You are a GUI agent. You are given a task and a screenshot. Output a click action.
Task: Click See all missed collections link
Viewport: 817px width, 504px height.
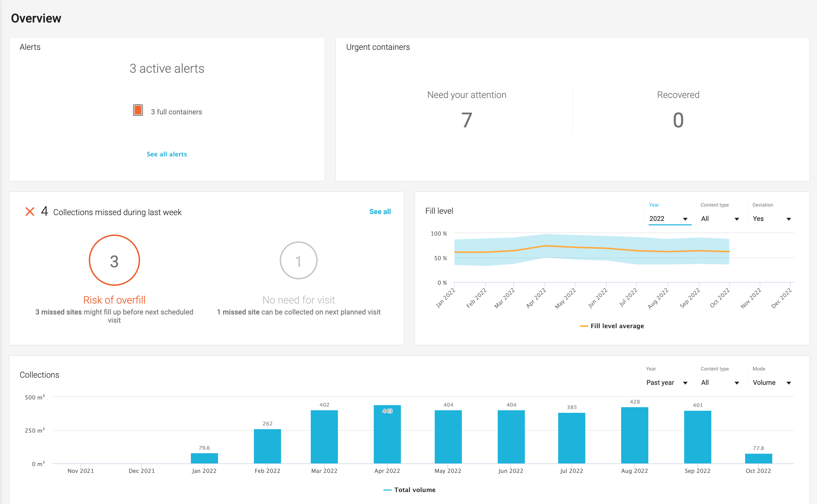[x=380, y=212]
